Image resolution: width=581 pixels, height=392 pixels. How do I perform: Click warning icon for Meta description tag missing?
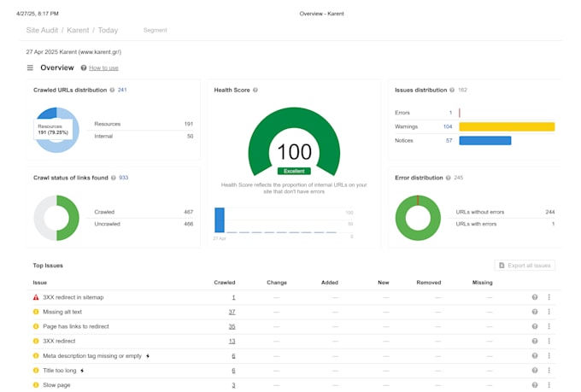click(36, 355)
